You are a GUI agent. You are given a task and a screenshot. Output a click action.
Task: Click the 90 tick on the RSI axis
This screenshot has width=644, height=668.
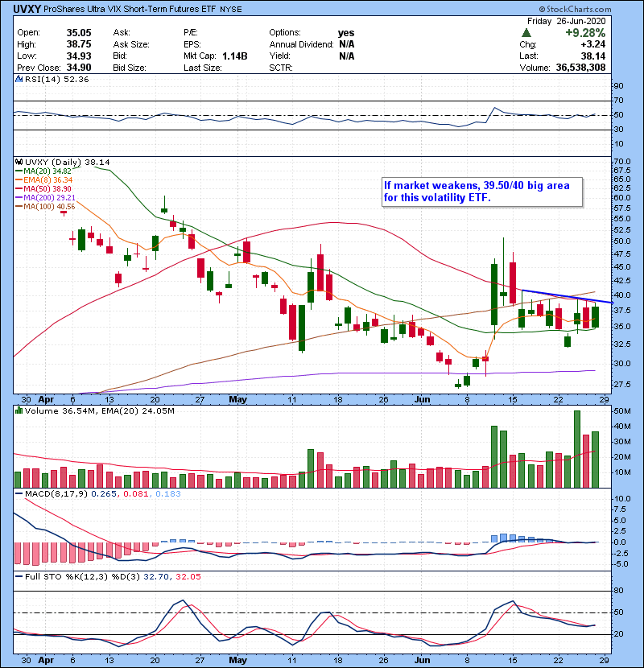click(x=618, y=85)
